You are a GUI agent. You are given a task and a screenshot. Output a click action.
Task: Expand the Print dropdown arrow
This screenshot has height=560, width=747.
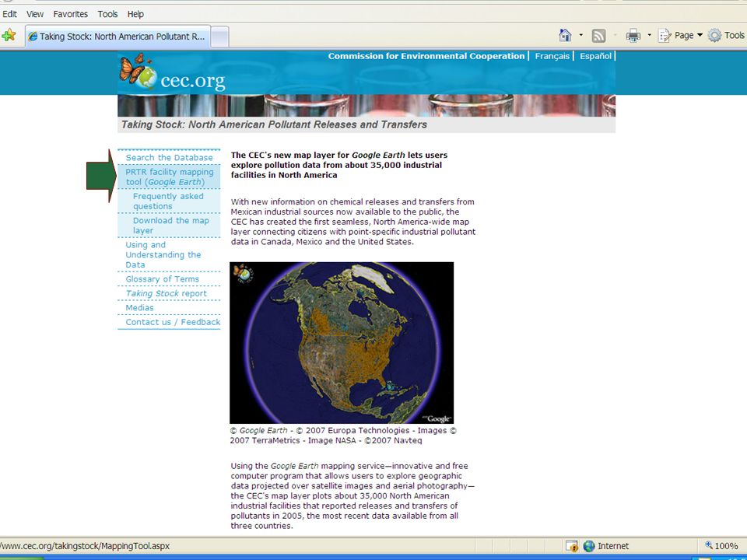click(x=649, y=35)
